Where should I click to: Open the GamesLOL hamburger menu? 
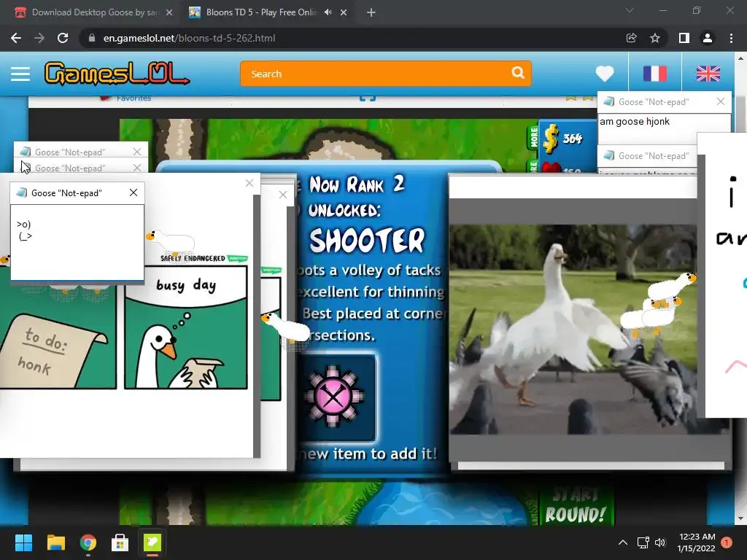(20, 74)
